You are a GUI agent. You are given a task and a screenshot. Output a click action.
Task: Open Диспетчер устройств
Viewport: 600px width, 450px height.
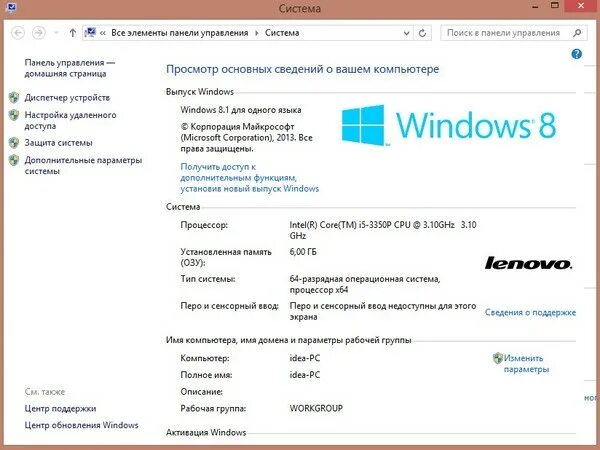pos(67,98)
